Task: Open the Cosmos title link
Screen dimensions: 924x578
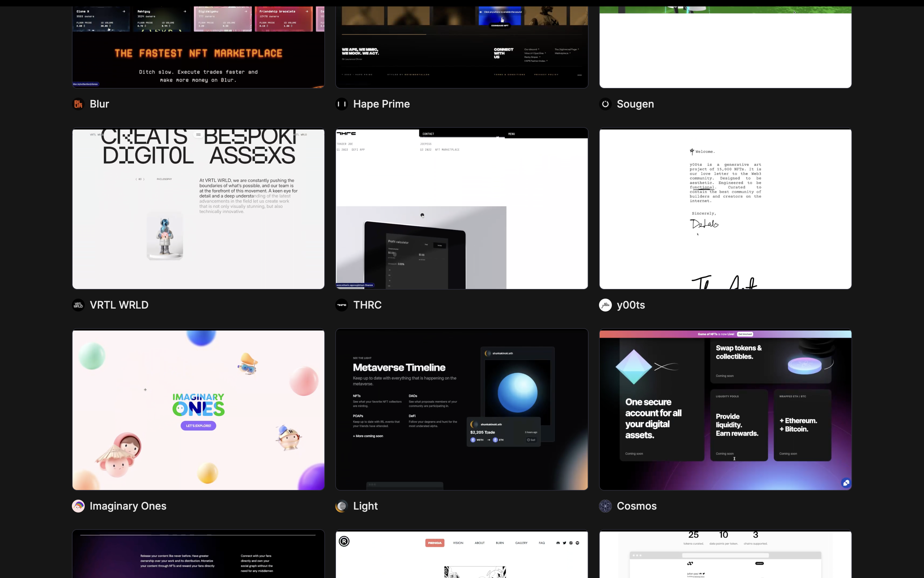Action: click(x=637, y=506)
